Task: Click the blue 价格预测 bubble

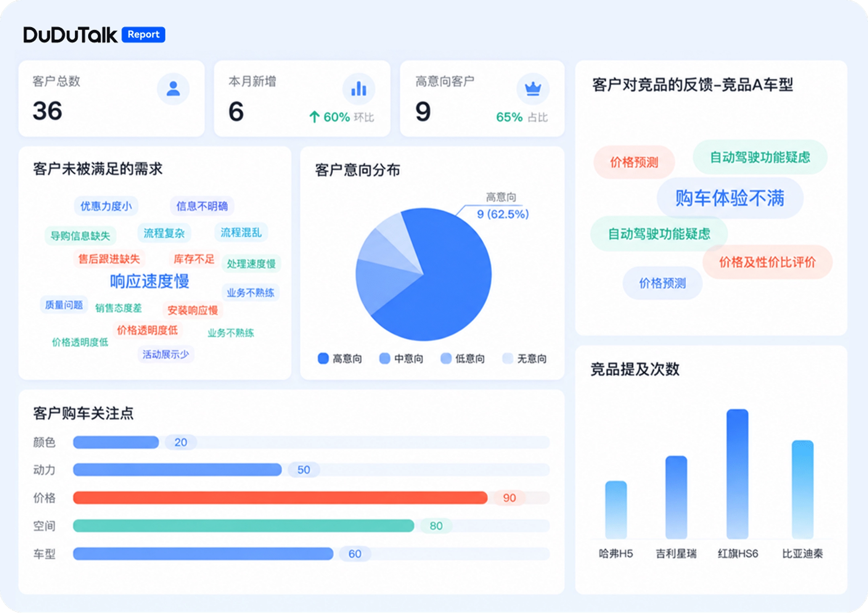Action: click(x=663, y=283)
